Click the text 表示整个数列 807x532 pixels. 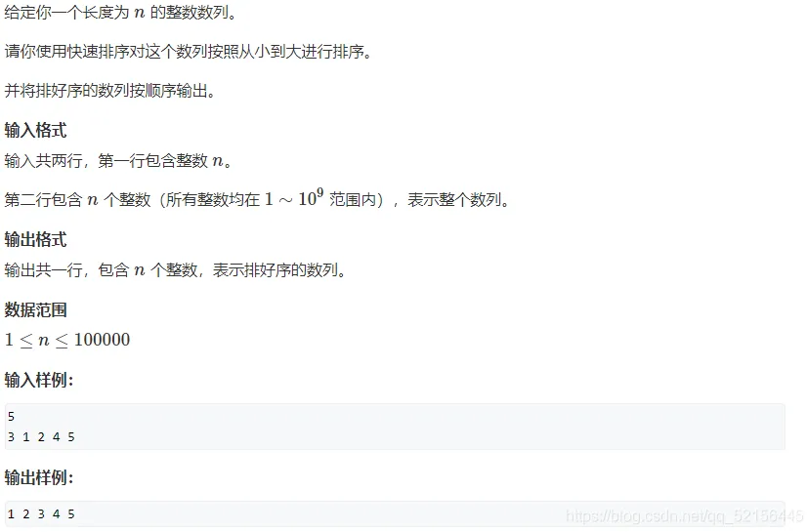pos(458,199)
